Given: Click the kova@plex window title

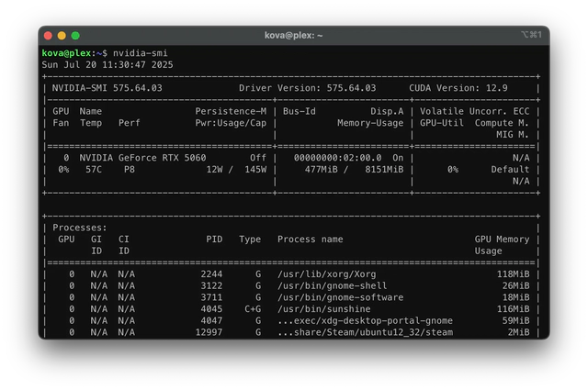Looking at the screenshot, I should click(293, 35).
